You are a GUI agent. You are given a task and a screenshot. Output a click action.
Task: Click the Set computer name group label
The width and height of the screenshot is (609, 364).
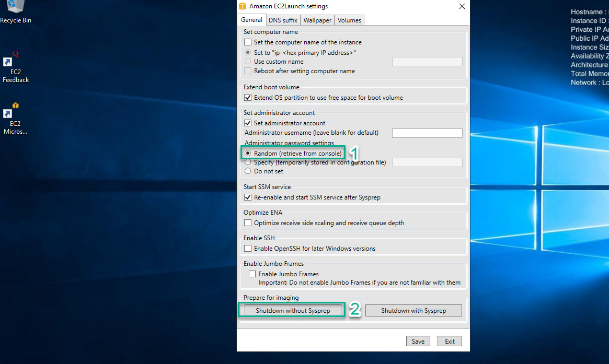coord(271,32)
